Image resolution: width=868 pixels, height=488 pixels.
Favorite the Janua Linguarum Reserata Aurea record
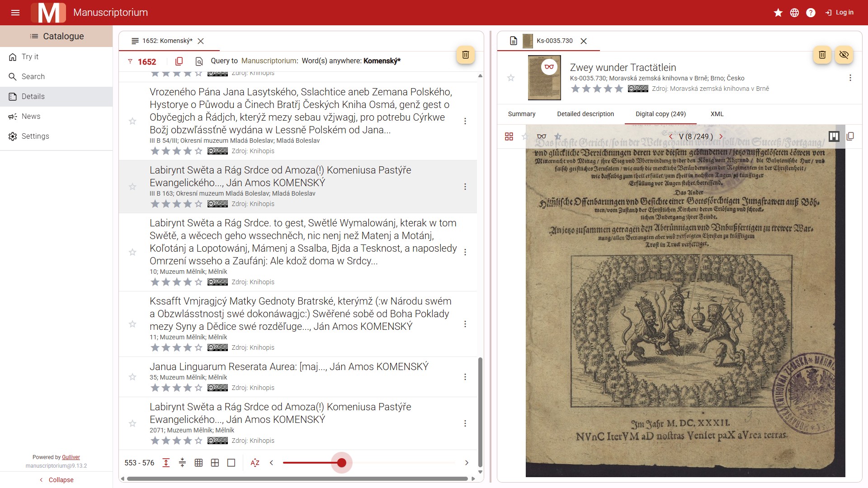(132, 377)
